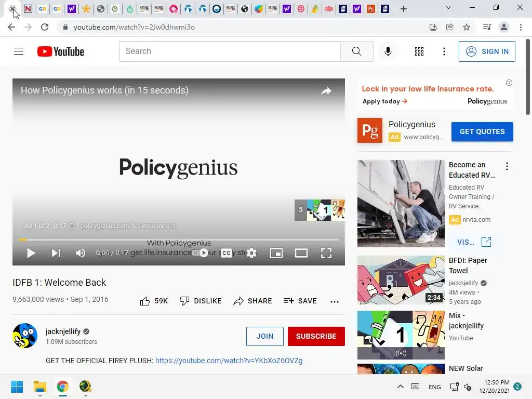The width and height of the screenshot is (532, 399).
Task: Open Chrome profile avatar
Action: 504,27
